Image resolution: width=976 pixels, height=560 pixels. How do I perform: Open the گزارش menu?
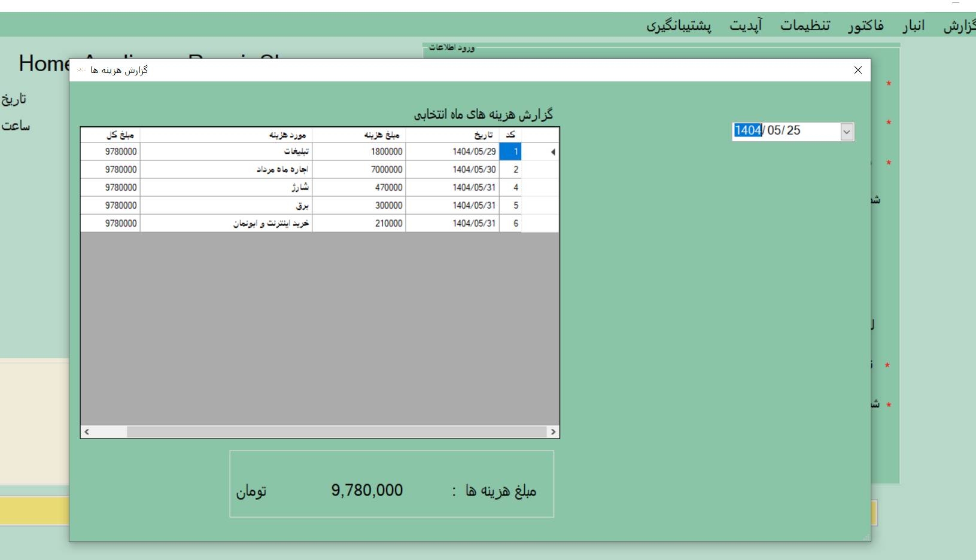point(959,26)
